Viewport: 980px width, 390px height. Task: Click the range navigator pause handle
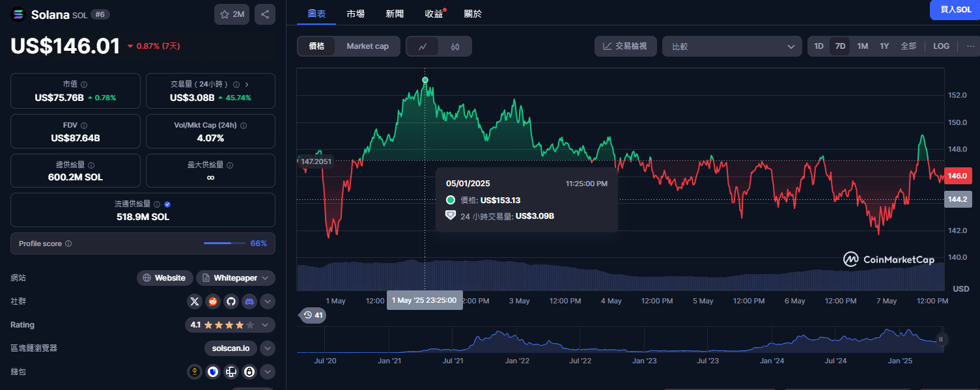pos(940,339)
